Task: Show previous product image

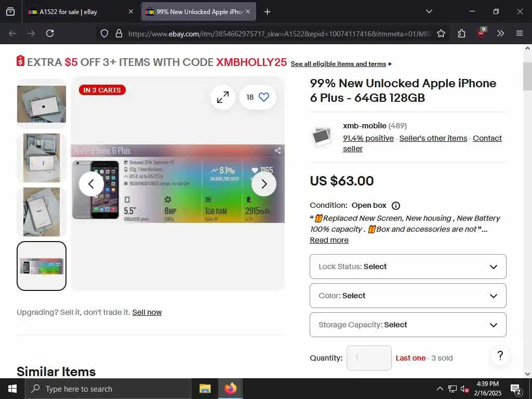Action: (91, 184)
